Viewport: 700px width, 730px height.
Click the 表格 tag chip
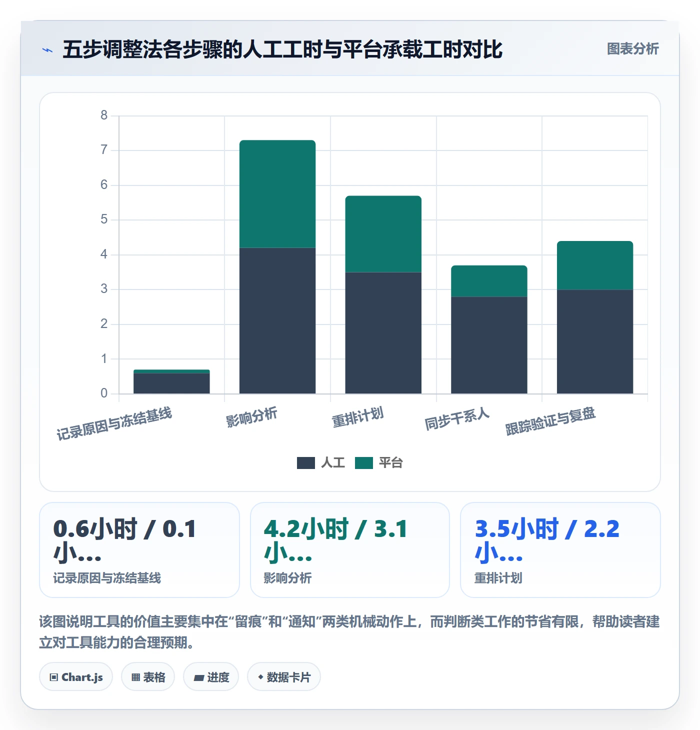[148, 677]
